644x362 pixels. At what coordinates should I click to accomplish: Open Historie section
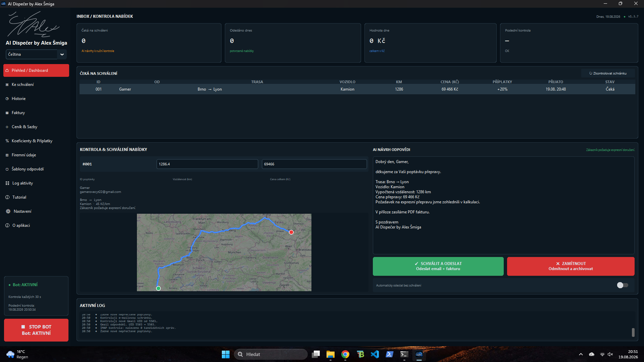pyautogui.click(x=36, y=99)
